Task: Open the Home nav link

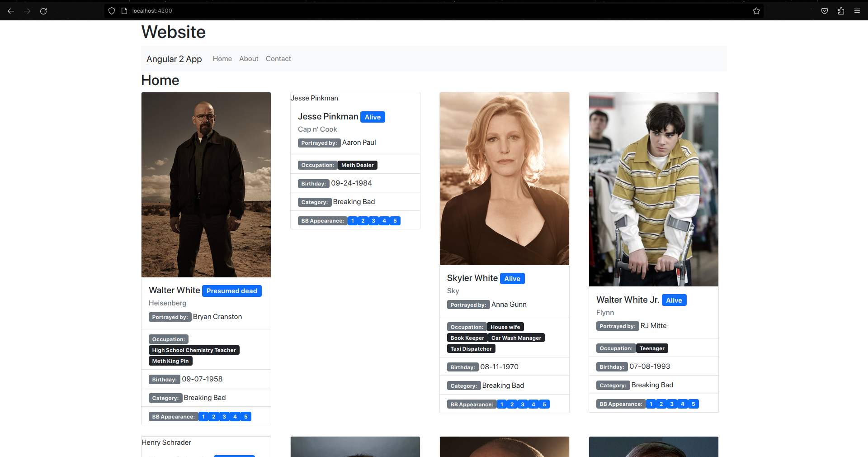Action: click(x=222, y=59)
